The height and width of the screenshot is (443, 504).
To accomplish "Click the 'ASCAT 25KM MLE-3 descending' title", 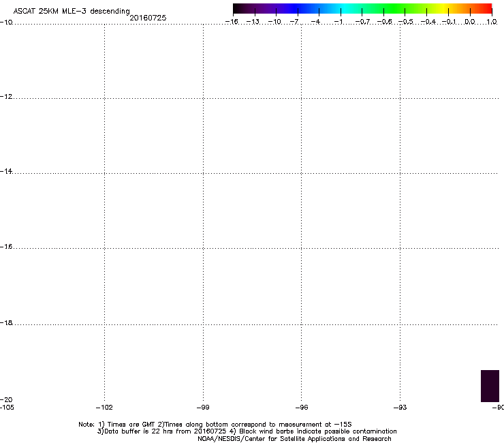I will tap(72, 12).
